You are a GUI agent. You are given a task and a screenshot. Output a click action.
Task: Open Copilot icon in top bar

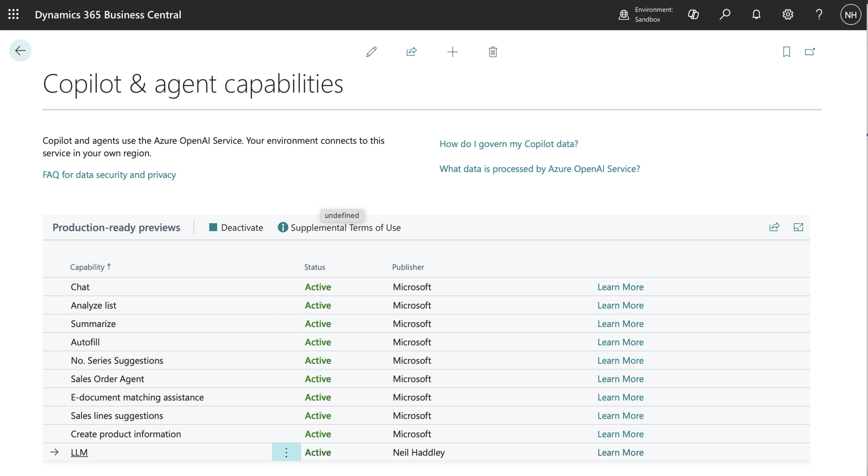693,15
